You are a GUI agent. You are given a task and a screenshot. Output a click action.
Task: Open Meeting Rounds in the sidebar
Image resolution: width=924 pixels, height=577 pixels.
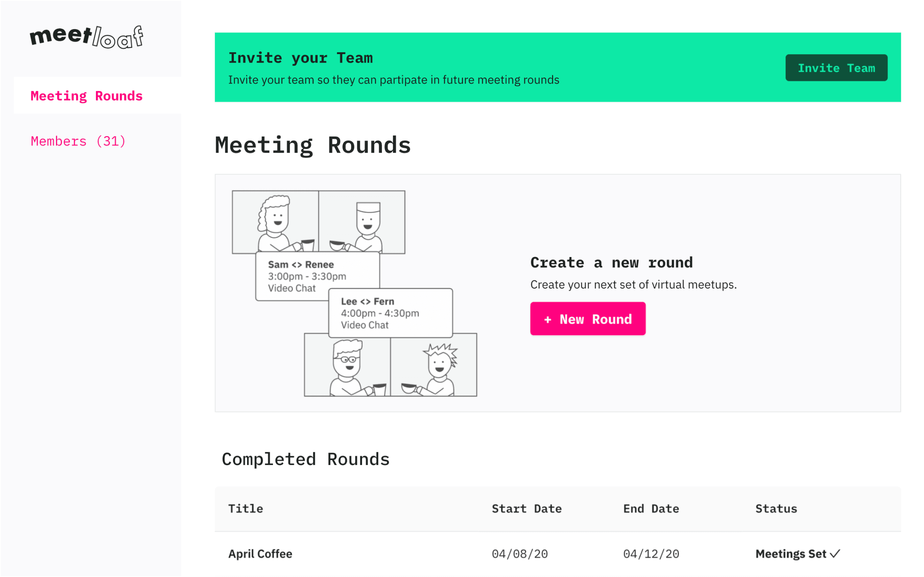(x=87, y=96)
